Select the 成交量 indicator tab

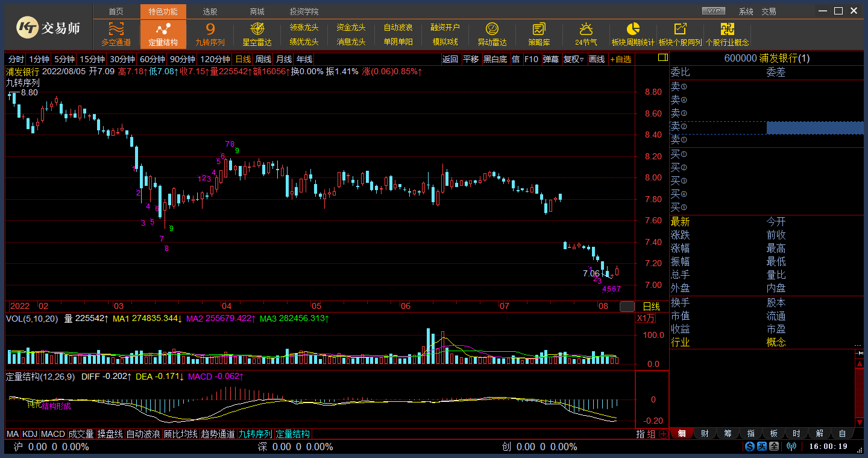81,434
